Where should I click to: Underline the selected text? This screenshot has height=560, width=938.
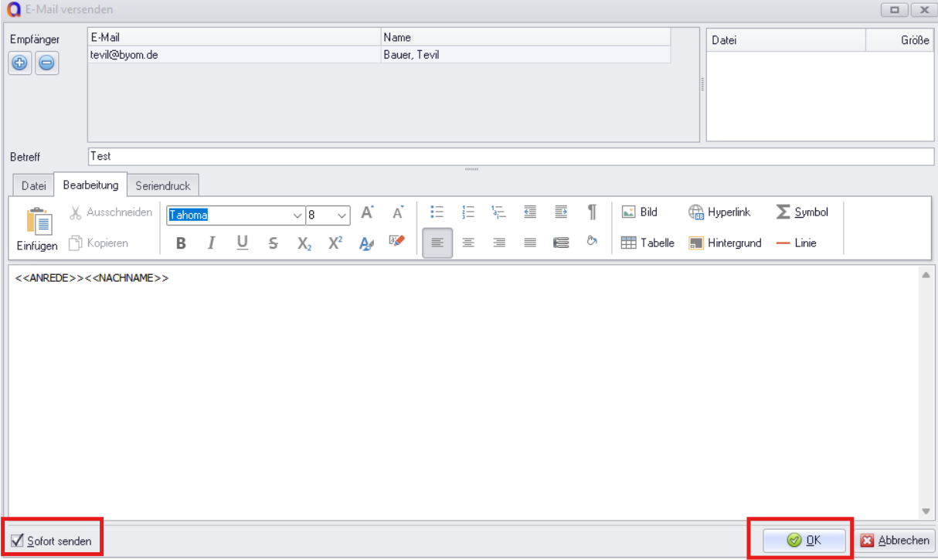pos(242,243)
